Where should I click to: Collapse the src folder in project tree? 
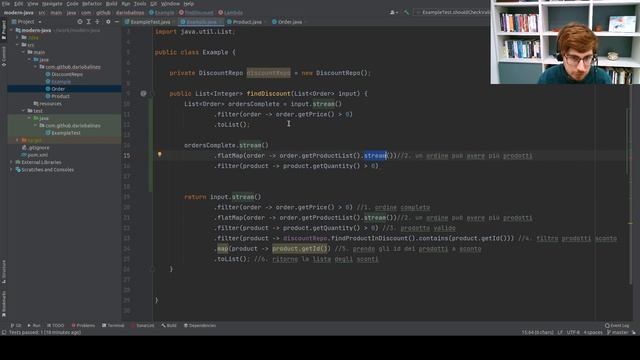[18, 45]
